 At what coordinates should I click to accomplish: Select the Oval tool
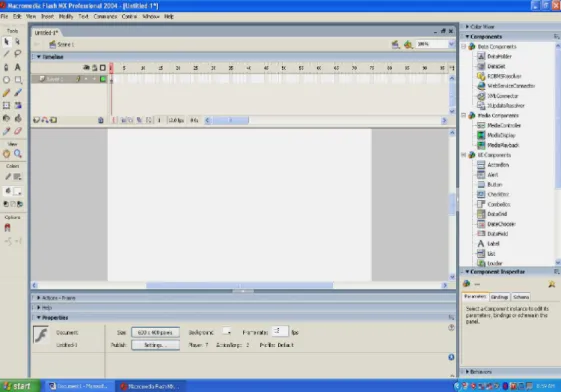pyautogui.click(x=6, y=80)
